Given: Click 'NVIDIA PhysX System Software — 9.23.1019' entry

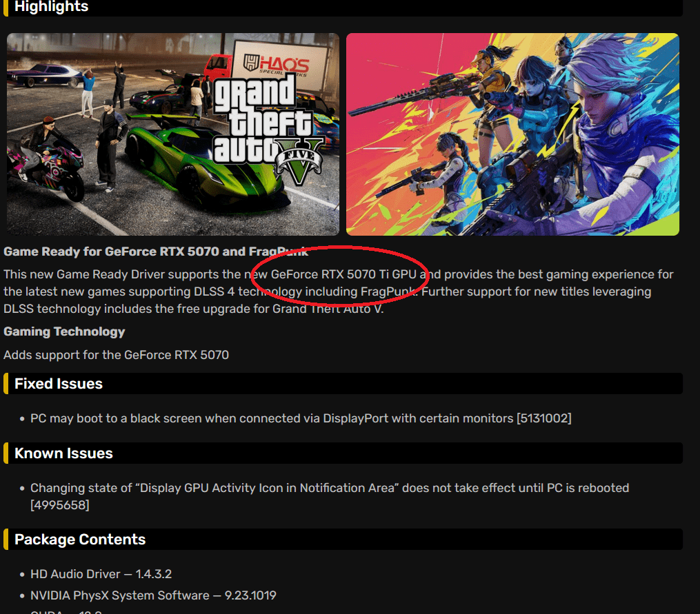Looking at the screenshot, I should click(153, 595).
